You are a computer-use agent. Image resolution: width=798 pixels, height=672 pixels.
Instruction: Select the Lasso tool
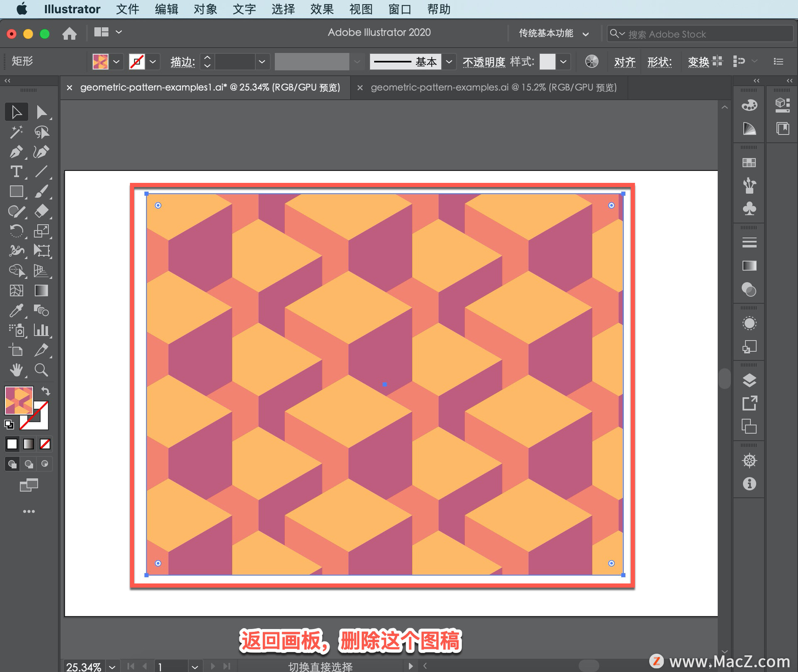click(x=41, y=132)
